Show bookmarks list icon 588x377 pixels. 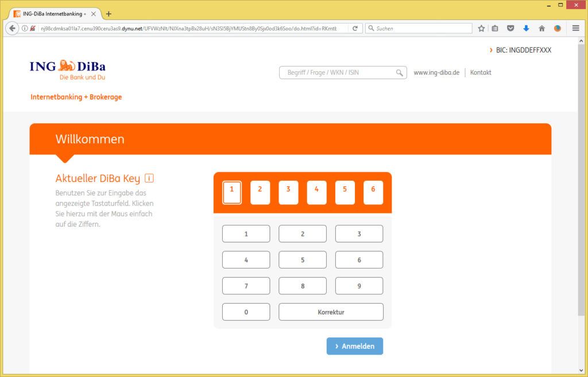[495, 28]
